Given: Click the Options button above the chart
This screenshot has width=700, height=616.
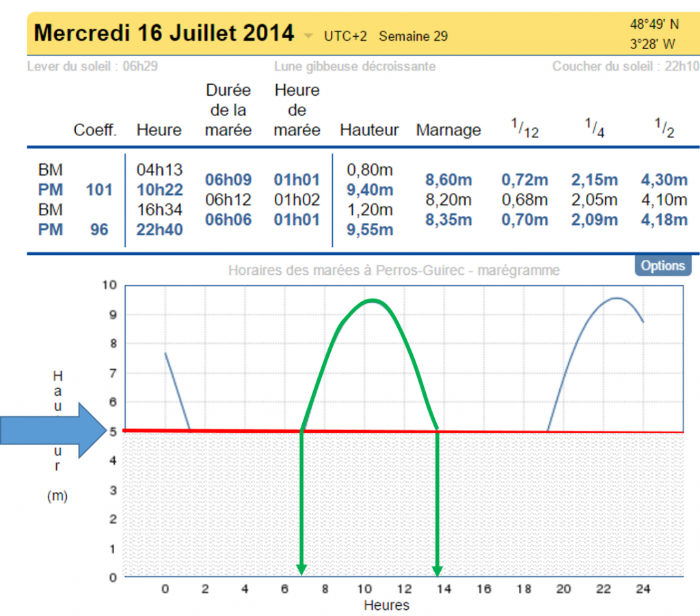Looking at the screenshot, I should pos(663,265).
